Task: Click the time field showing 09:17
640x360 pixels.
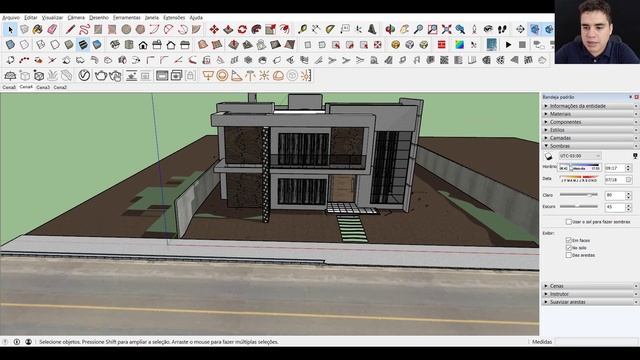Action: coord(614,168)
